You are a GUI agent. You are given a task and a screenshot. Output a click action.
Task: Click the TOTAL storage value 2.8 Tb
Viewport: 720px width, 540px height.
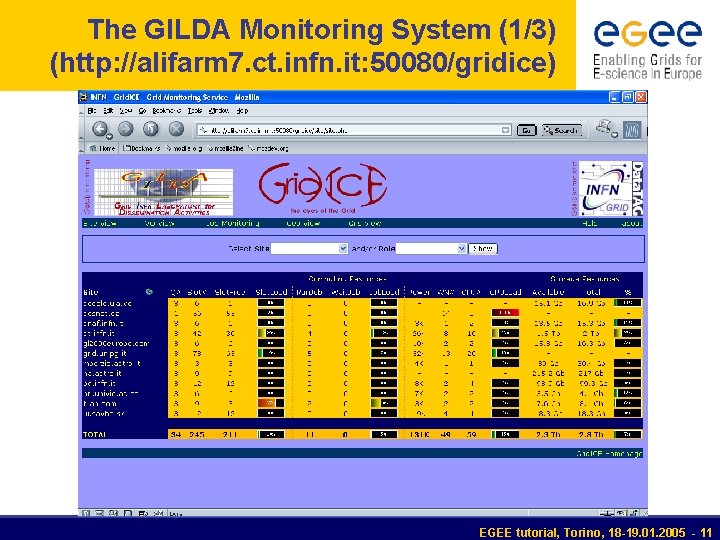point(593,434)
